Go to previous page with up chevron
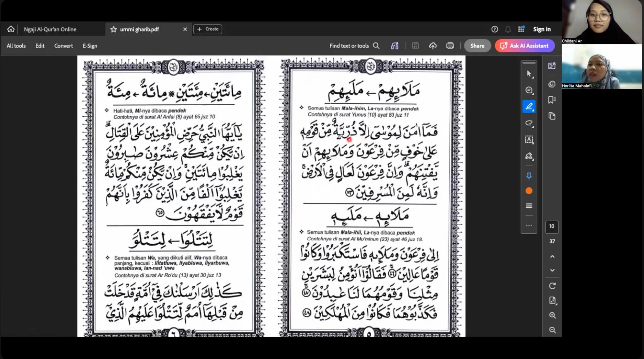The image size is (644, 359). pyautogui.click(x=552, y=256)
